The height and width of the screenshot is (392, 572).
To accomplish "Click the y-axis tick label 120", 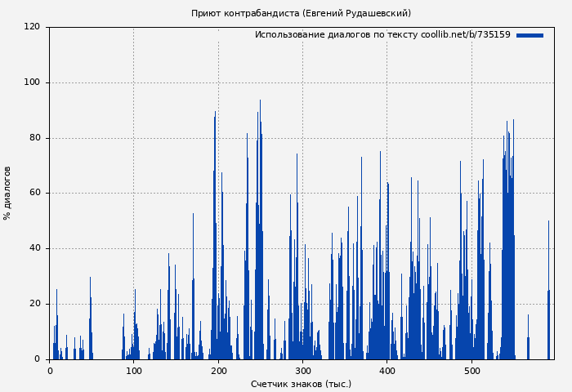I will click(x=32, y=27).
